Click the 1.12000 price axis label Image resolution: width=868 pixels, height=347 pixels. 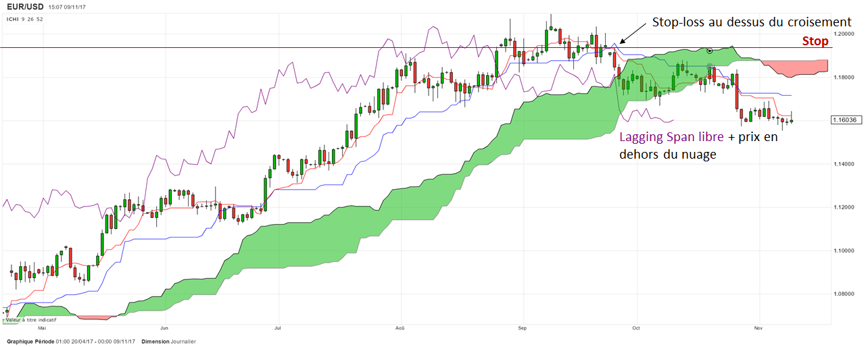pos(844,207)
